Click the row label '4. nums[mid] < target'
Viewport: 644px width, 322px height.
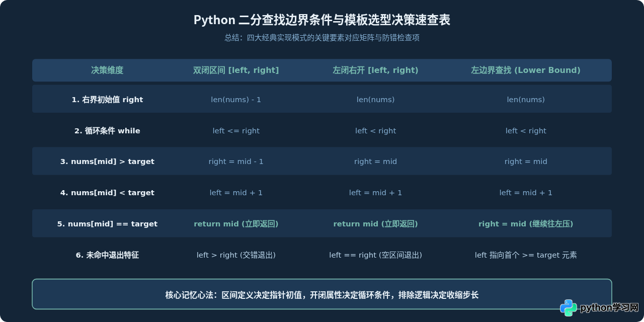107,193
